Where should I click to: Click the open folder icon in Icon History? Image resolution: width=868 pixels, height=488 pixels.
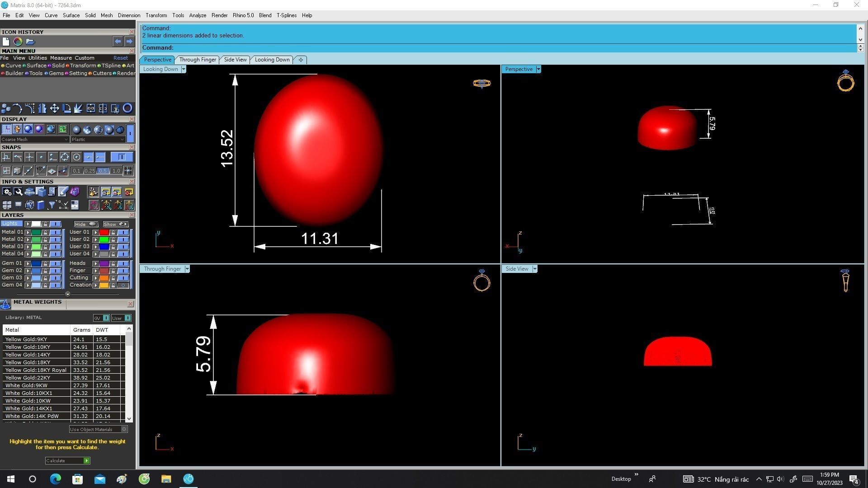tap(30, 42)
